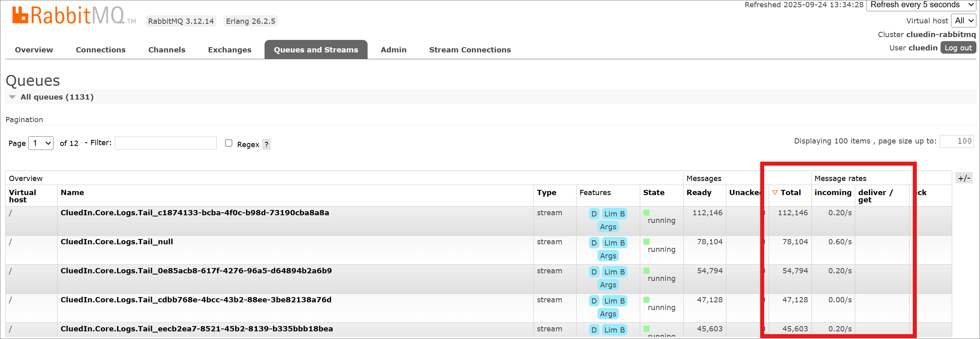Click the D feature badge in first row
Screen dimensions: 980x339
(x=594, y=214)
